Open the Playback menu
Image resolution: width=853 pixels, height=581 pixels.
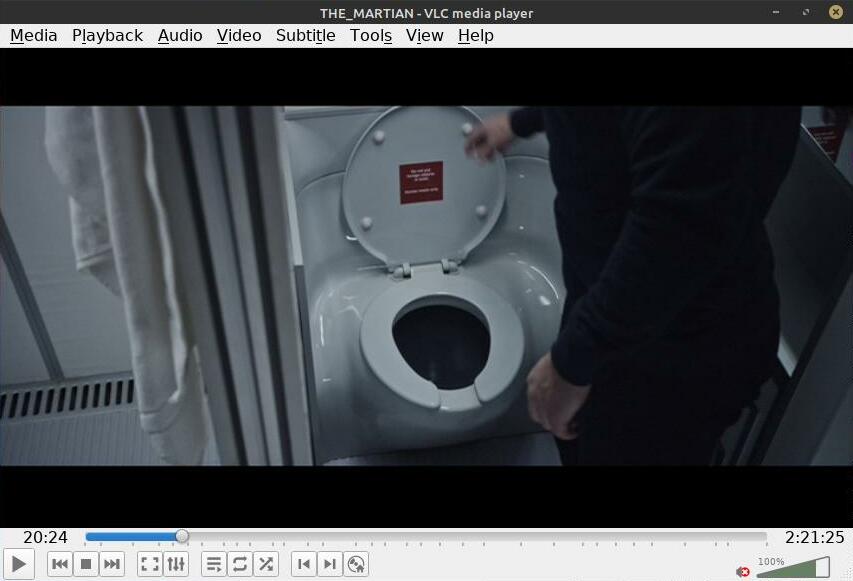click(108, 35)
